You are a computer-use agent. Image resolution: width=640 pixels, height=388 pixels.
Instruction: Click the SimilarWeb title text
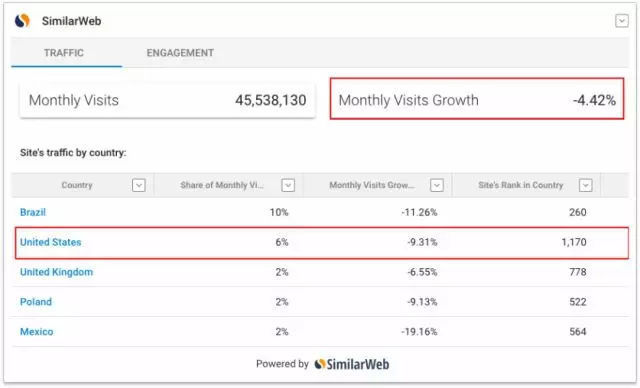[x=71, y=21]
